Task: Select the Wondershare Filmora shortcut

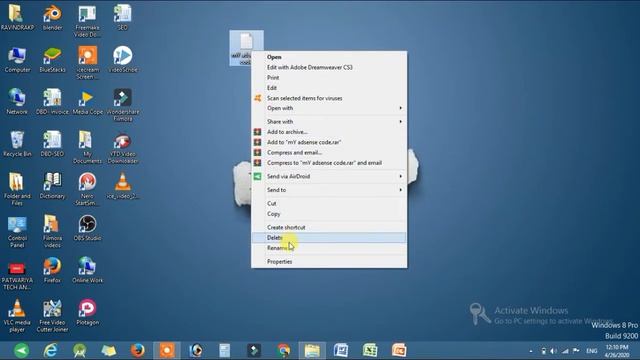Action: coord(122,105)
